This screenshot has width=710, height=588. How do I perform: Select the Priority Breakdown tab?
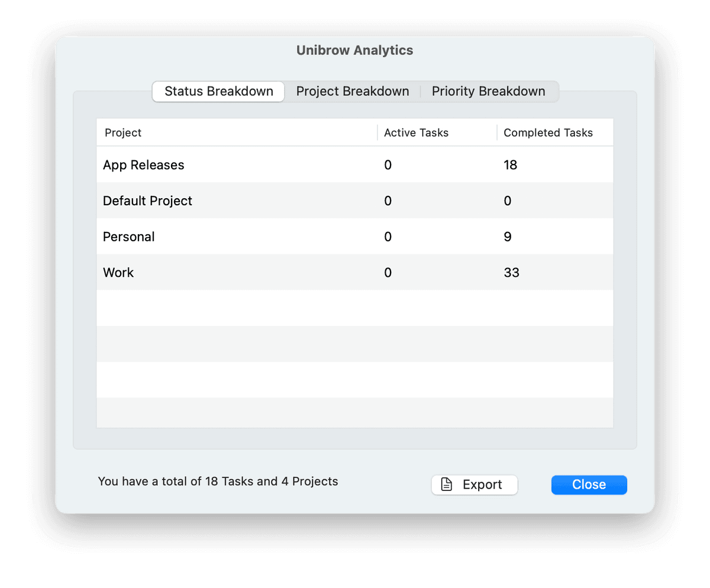(x=488, y=92)
